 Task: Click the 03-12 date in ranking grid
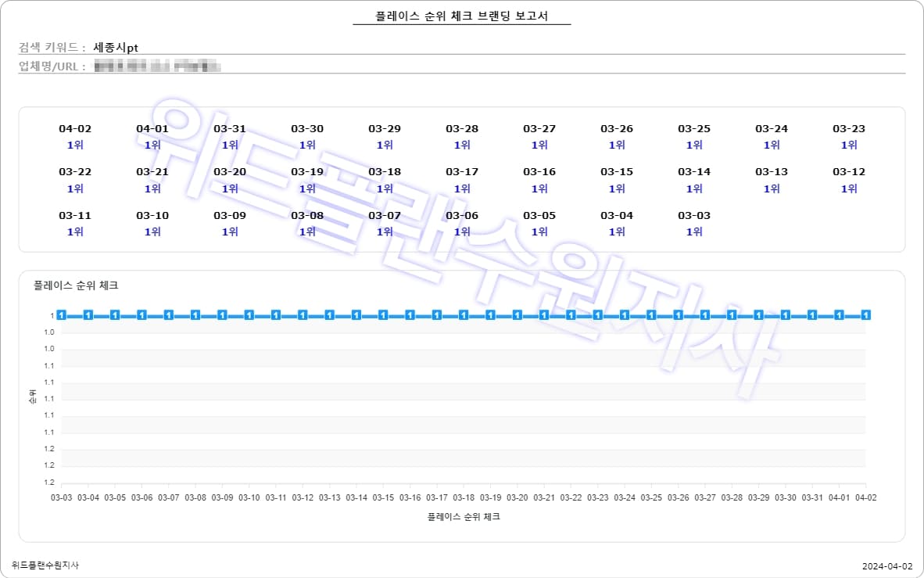coord(849,172)
